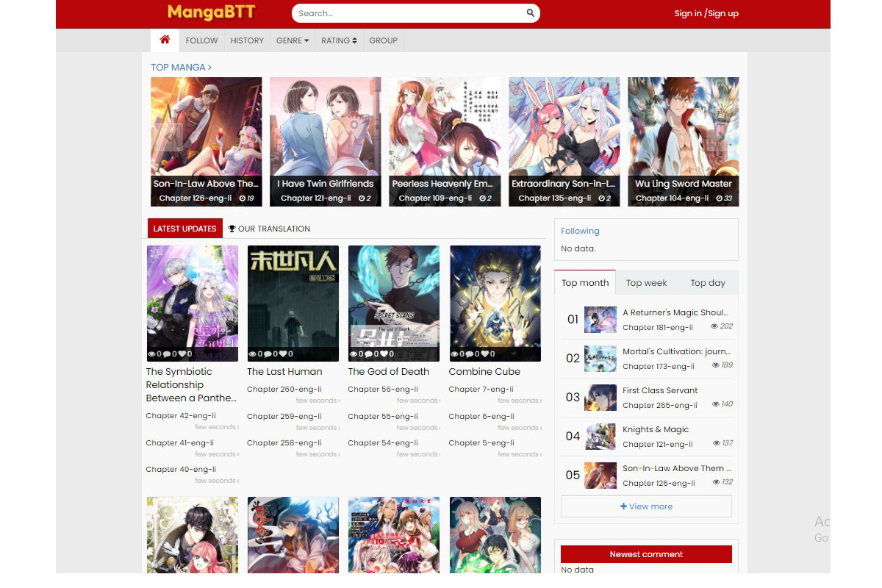Click the heart icon on Combine Cube cover
The width and height of the screenshot is (882, 588).
(484, 354)
